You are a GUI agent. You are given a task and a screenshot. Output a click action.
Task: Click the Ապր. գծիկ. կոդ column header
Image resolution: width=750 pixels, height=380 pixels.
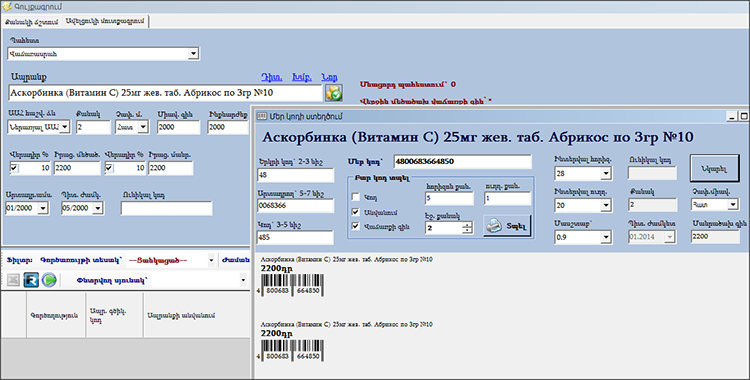click(x=114, y=315)
